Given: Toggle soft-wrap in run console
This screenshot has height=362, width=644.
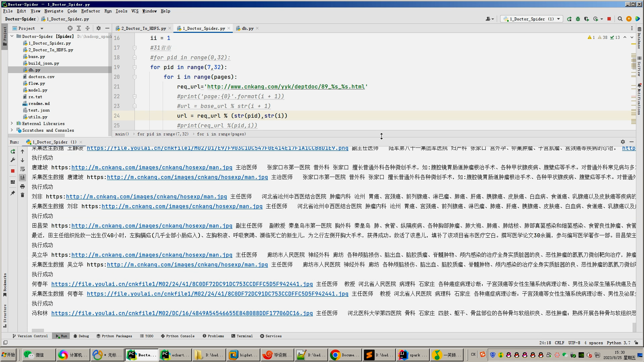Looking at the screenshot, I should [x=22, y=169].
